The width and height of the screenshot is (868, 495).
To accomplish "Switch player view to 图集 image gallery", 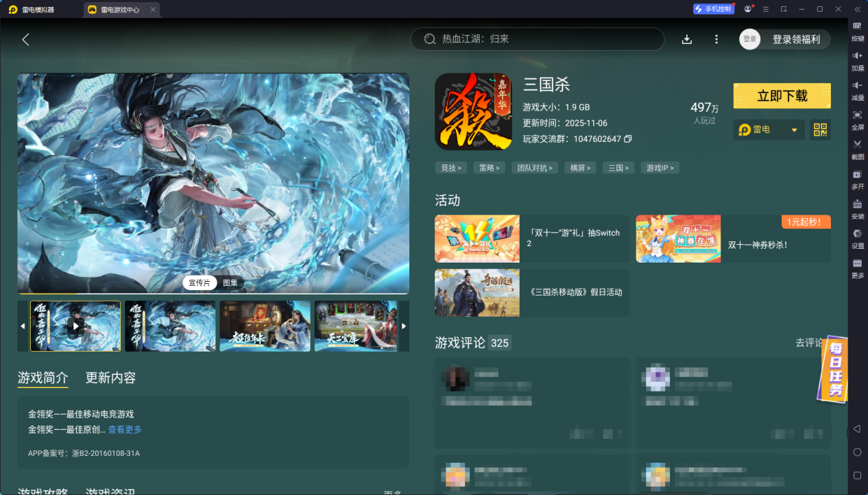I will click(230, 282).
